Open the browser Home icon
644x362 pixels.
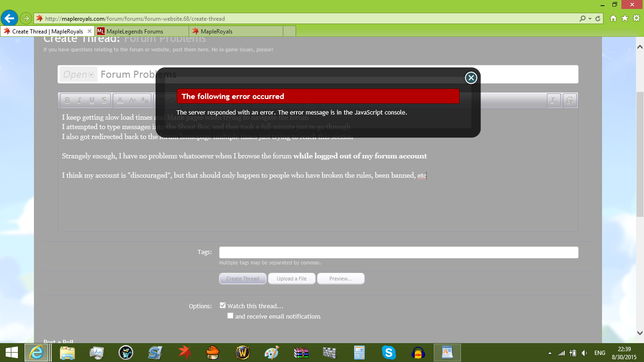[x=613, y=18]
